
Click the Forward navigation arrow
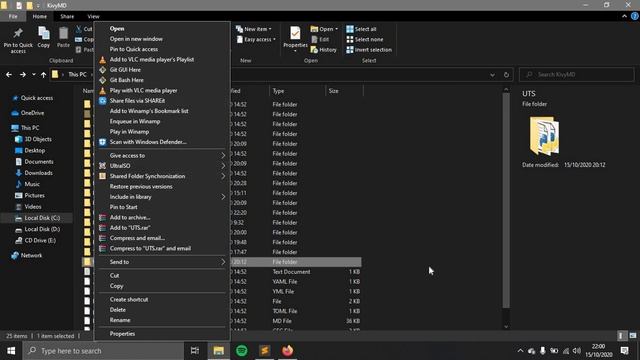click(x=23, y=75)
